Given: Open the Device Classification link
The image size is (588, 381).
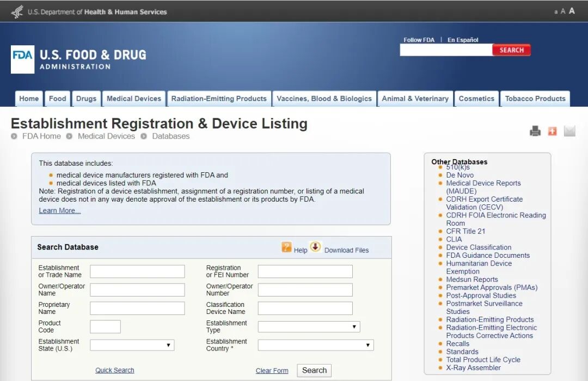Looking at the screenshot, I should pyautogui.click(x=479, y=247).
